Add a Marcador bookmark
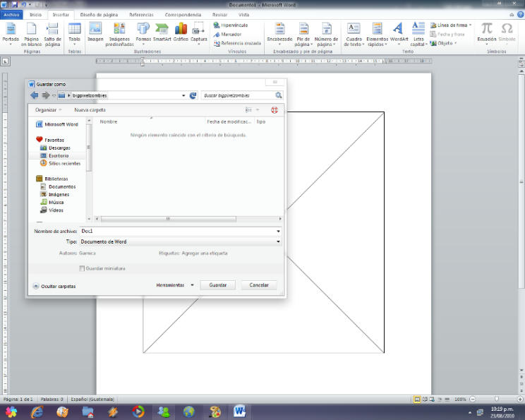 (x=227, y=34)
